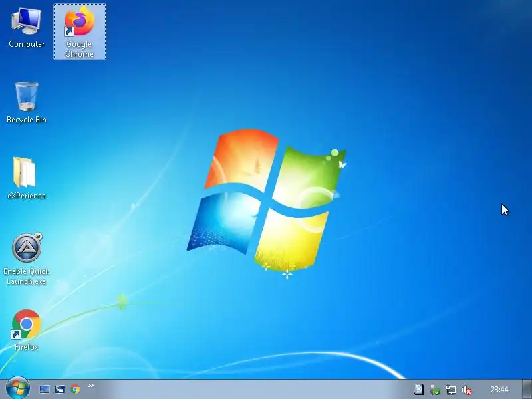This screenshot has height=399, width=532.
Task: Select the Firefox-logo shortcut labeled Google Chrome
Action: click(80, 31)
